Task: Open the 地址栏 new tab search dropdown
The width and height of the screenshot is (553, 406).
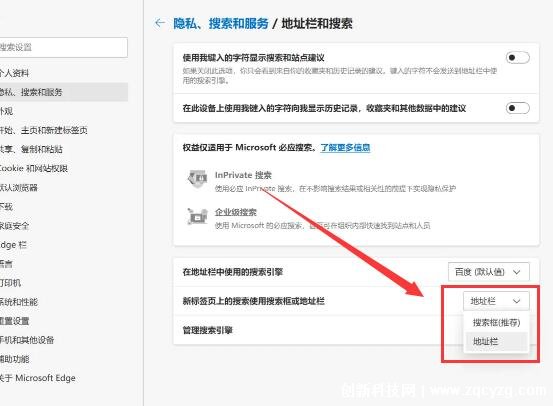Action: pyautogui.click(x=496, y=301)
